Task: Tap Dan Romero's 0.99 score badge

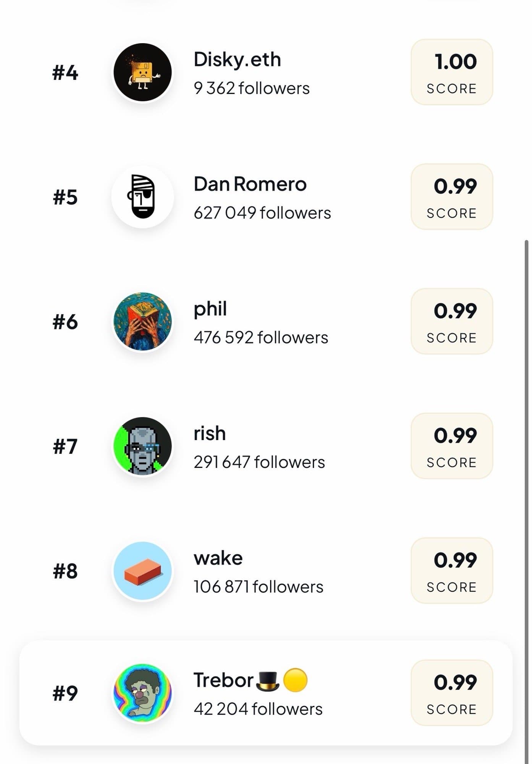Action: [x=452, y=197]
